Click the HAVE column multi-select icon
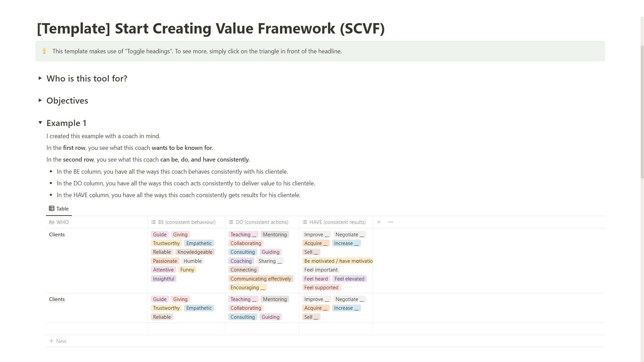This screenshot has width=644, height=362. click(305, 222)
